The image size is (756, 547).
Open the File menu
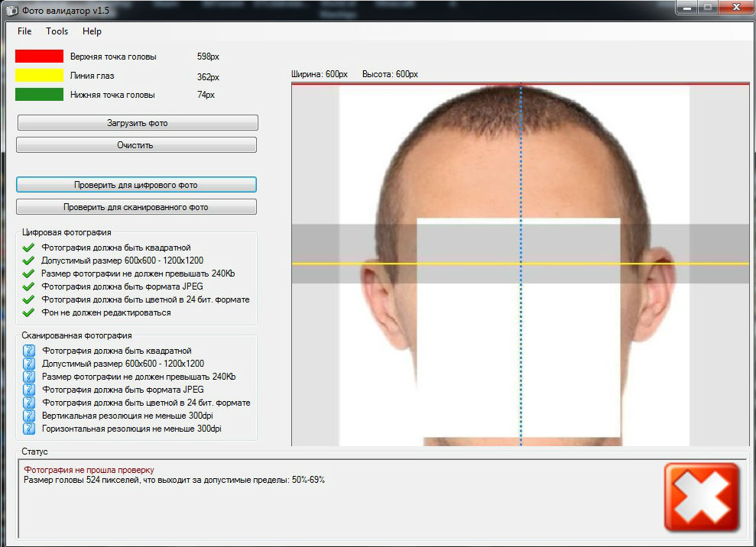tap(24, 31)
